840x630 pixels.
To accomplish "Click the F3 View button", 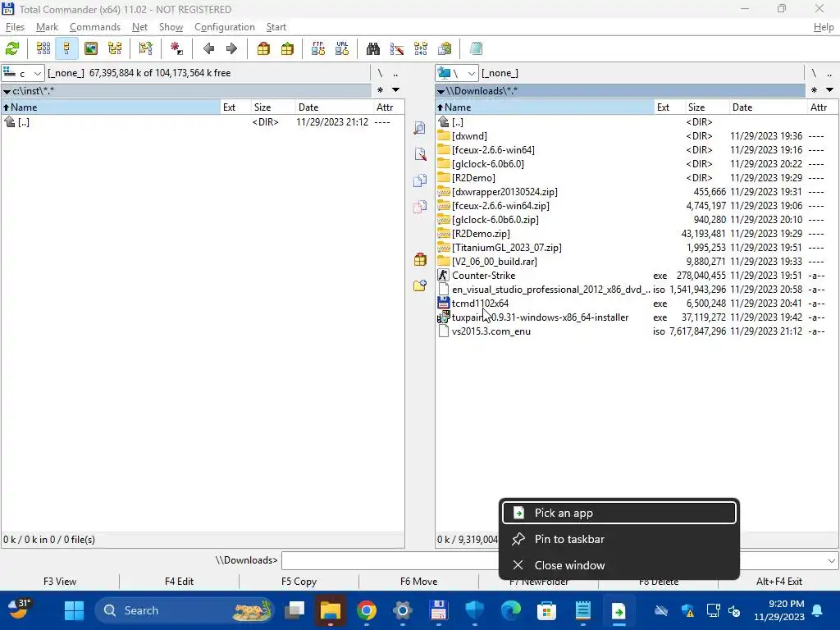I will tap(60, 582).
